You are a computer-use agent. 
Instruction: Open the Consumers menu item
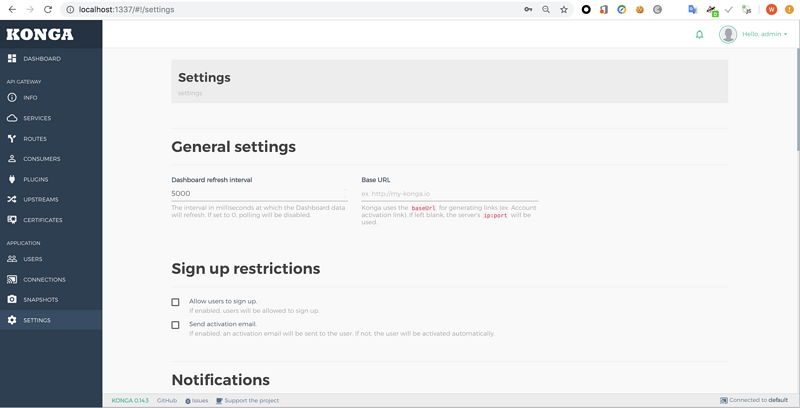pyautogui.click(x=41, y=159)
